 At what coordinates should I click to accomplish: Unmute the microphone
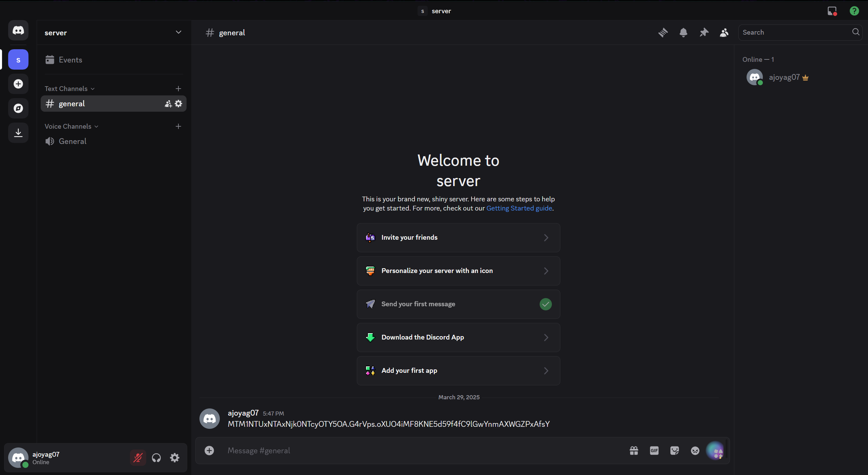(138, 457)
